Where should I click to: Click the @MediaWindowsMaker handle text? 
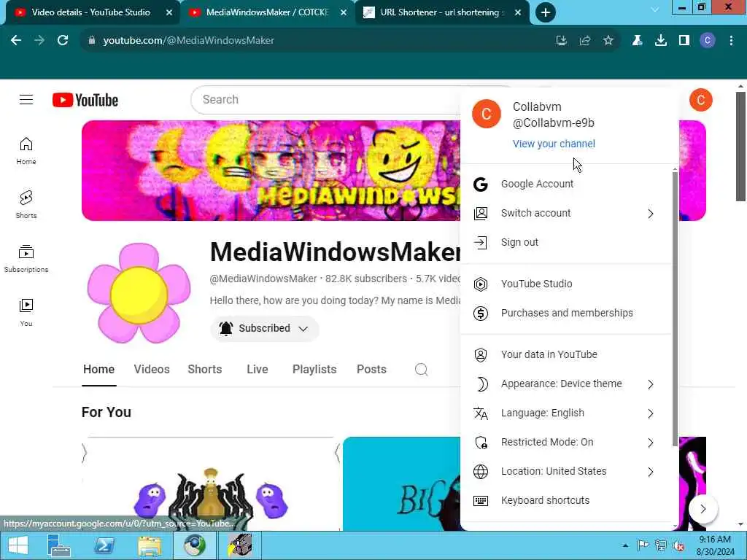pyautogui.click(x=263, y=279)
